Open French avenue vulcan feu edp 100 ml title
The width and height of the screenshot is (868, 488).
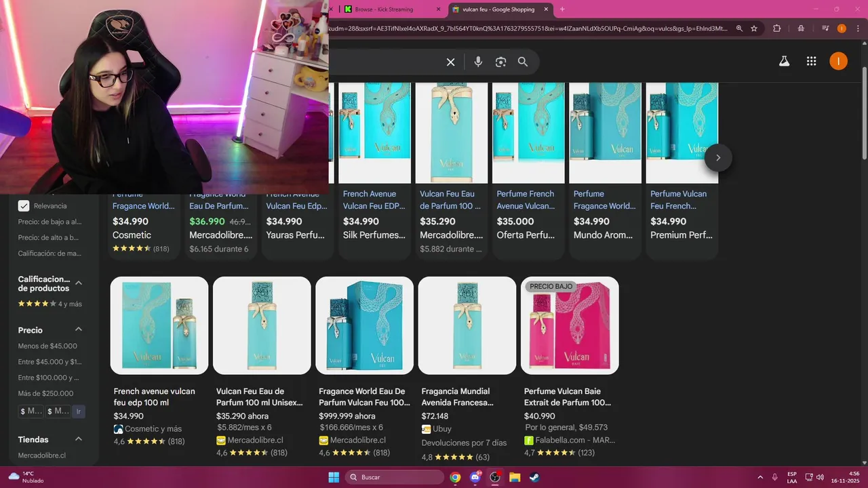[155, 397]
